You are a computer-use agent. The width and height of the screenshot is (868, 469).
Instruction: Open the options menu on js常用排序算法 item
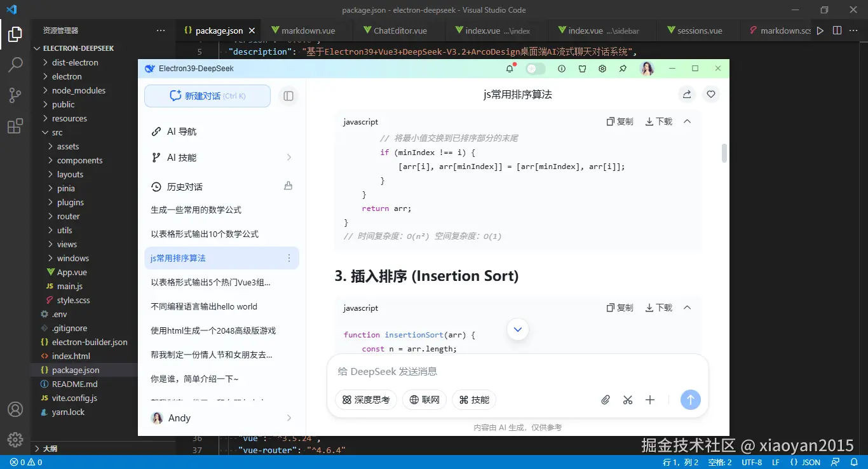tap(289, 258)
